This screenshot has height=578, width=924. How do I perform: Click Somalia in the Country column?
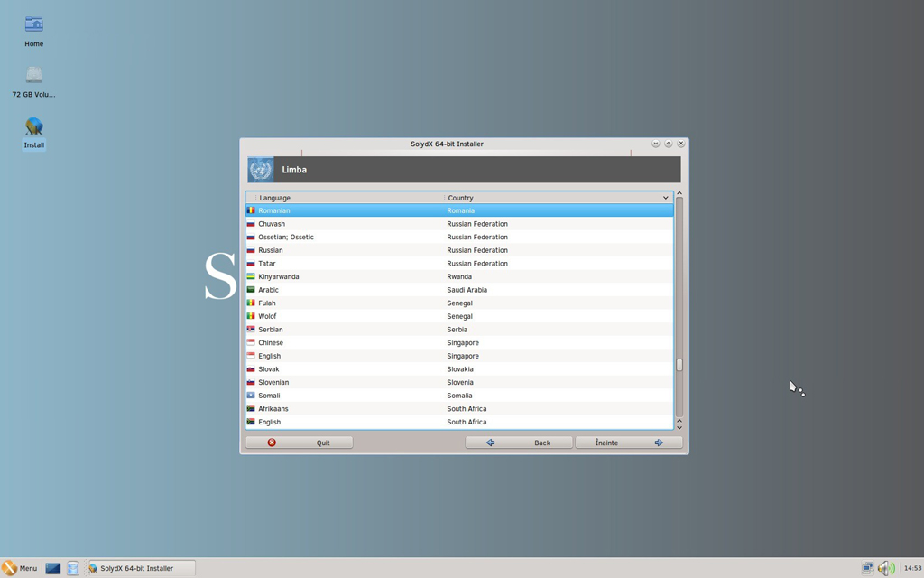point(459,396)
